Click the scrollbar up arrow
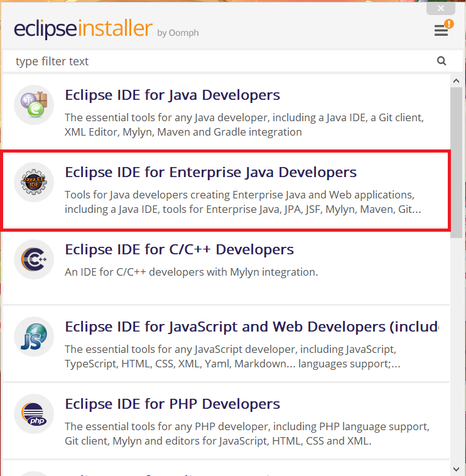The width and height of the screenshot is (466, 476). click(457, 80)
